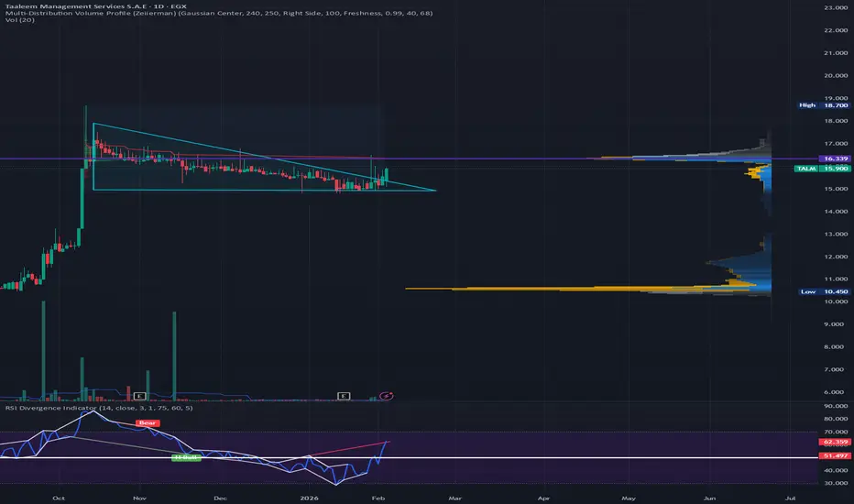Click the red 51.497 RSI value label
The height and width of the screenshot is (504, 854).
pos(835,456)
